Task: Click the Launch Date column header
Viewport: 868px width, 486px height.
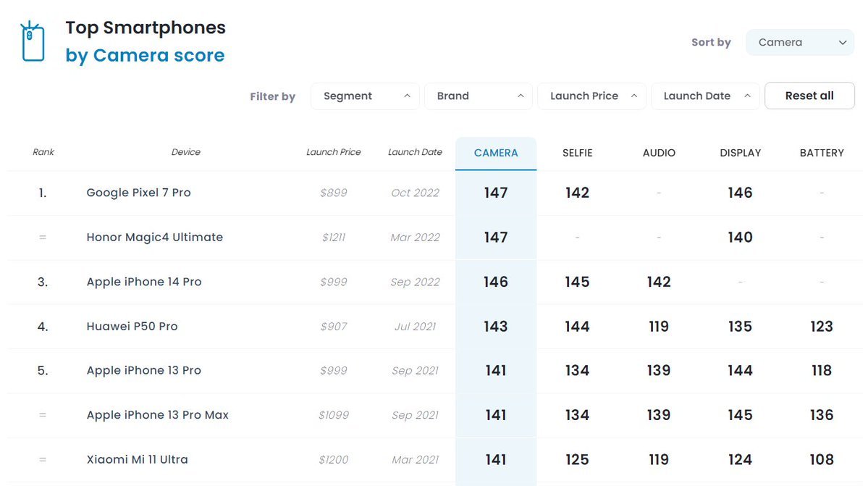Action: point(415,152)
